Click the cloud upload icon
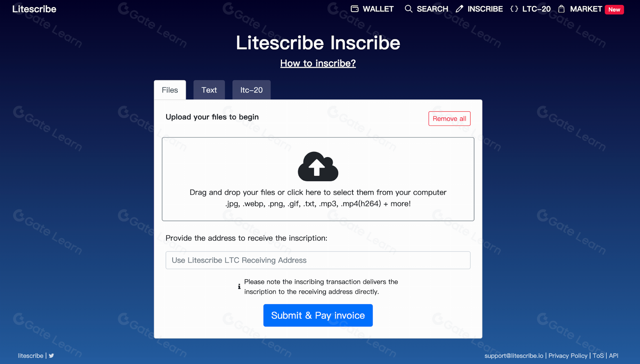Image resolution: width=640 pixels, height=364 pixels. pos(318,166)
